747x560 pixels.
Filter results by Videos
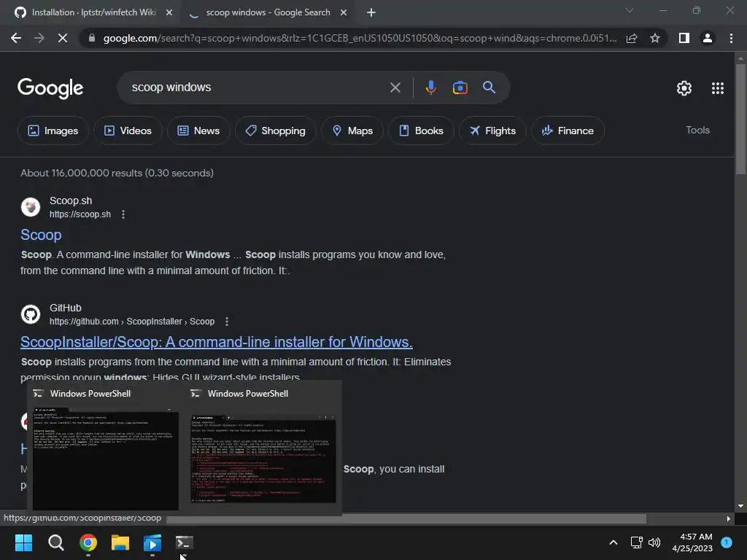[x=128, y=131]
